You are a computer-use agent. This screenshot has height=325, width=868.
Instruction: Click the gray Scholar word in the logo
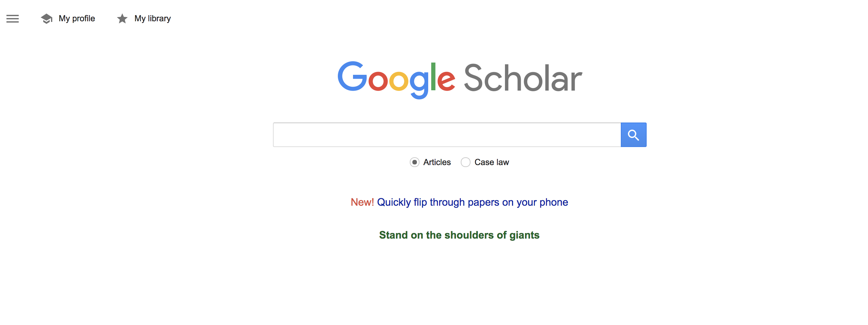[x=523, y=78]
